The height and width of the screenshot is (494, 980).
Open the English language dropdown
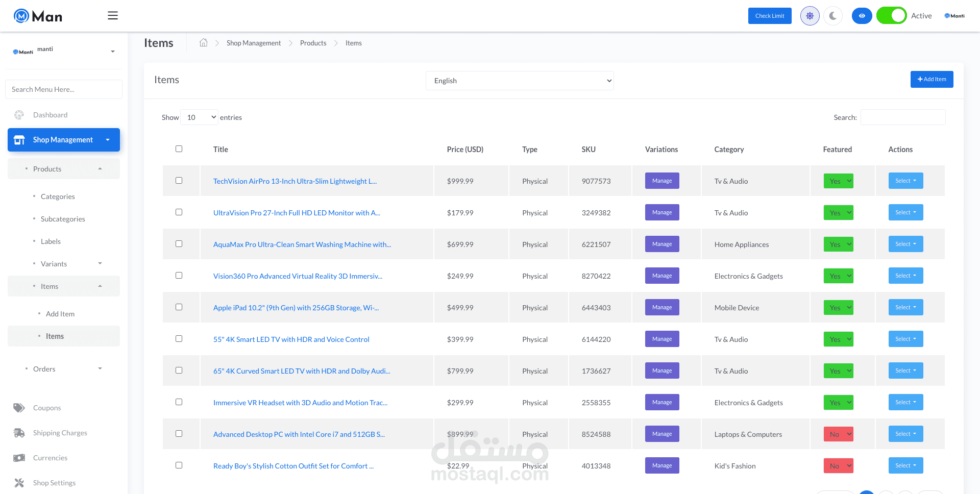[520, 81]
